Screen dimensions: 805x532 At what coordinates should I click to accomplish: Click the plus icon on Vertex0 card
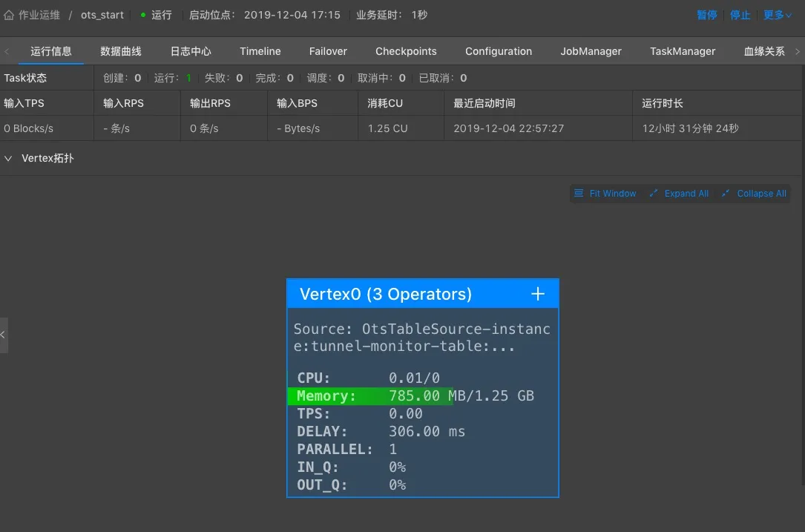537,294
